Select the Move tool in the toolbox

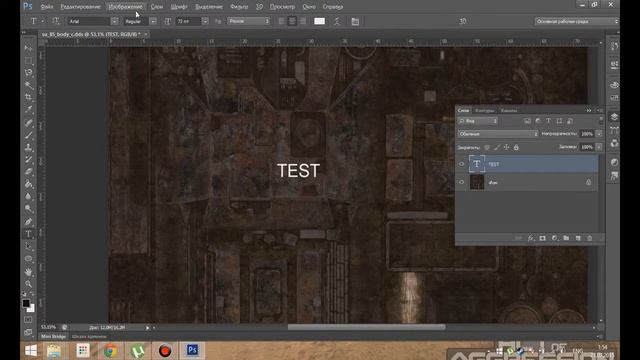click(x=28, y=48)
